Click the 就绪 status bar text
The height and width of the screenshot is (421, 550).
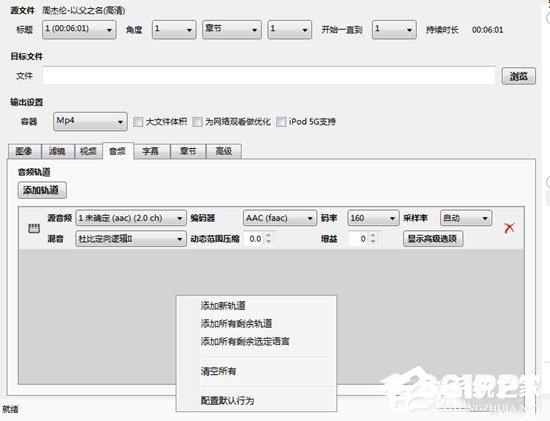(11, 409)
